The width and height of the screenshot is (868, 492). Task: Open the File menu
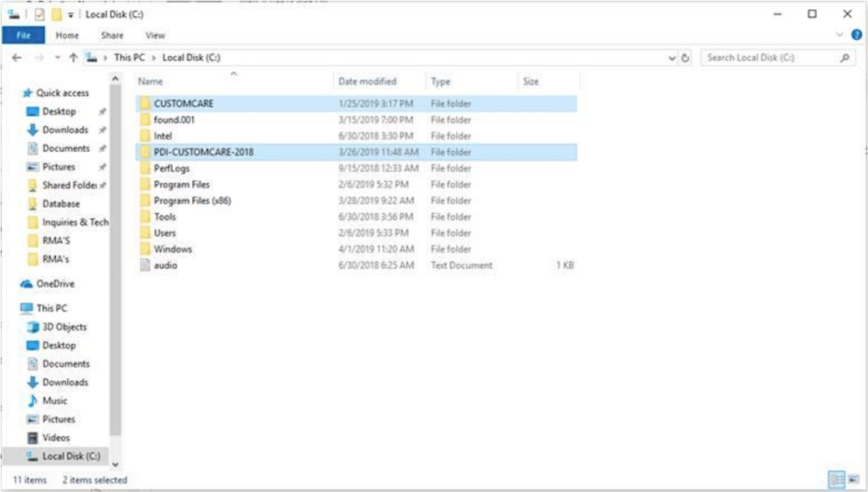(23, 35)
